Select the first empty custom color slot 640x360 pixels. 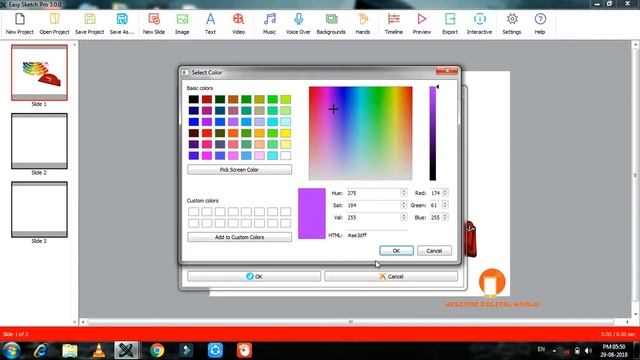point(193,211)
